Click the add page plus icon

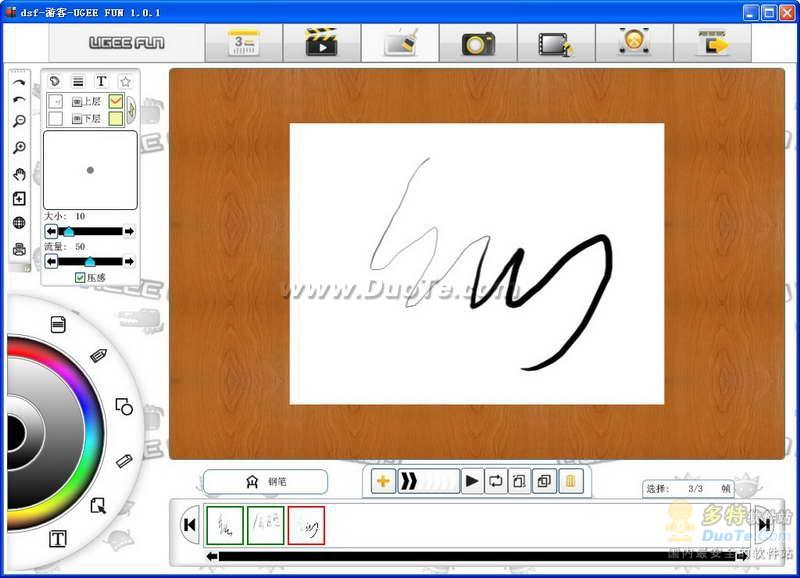click(x=19, y=198)
